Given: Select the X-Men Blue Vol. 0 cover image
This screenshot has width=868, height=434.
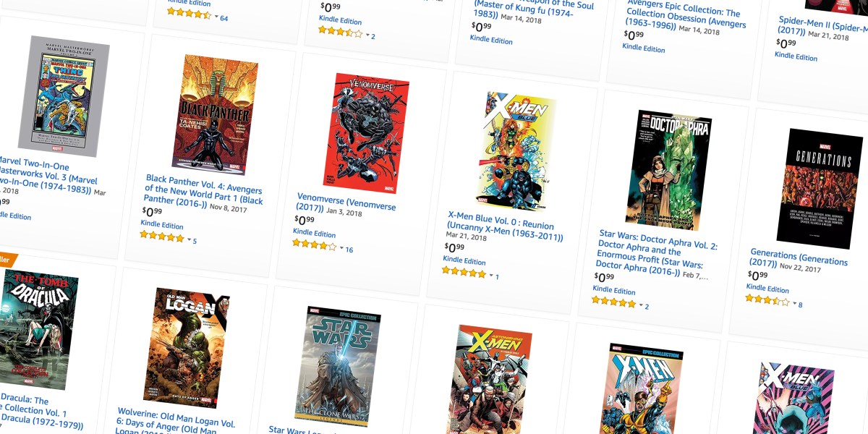Looking at the screenshot, I should [x=516, y=151].
